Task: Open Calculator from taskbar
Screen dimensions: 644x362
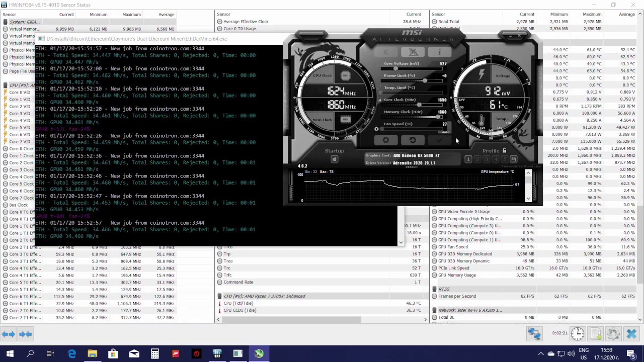Action: point(155,354)
